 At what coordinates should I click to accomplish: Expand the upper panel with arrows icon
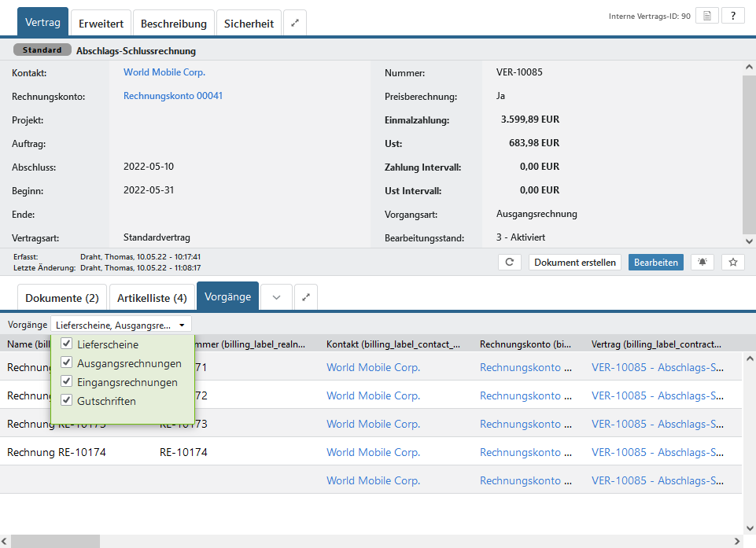(x=295, y=24)
